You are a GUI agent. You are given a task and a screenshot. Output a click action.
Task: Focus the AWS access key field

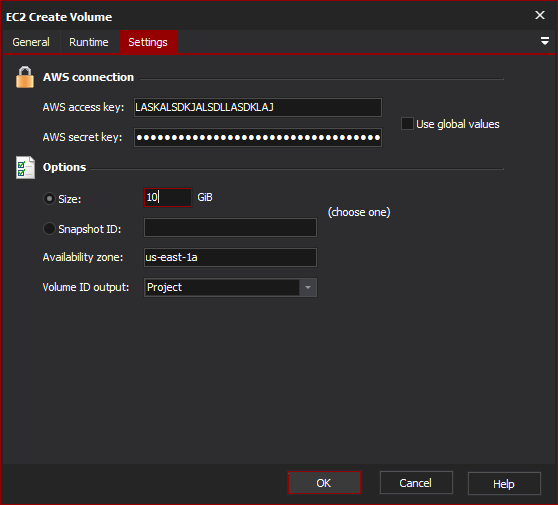[258, 107]
